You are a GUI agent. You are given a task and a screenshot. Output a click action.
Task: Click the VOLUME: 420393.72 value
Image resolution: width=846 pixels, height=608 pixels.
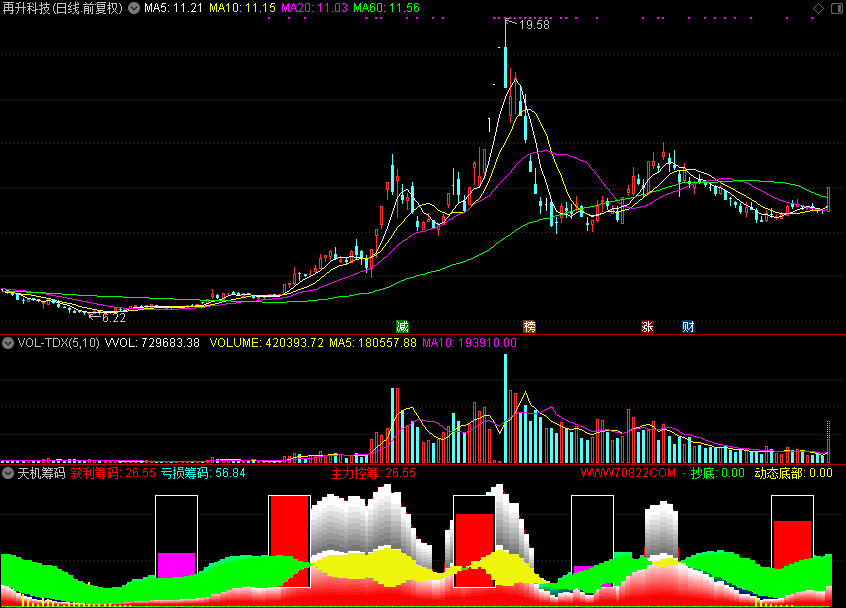(x=267, y=343)
